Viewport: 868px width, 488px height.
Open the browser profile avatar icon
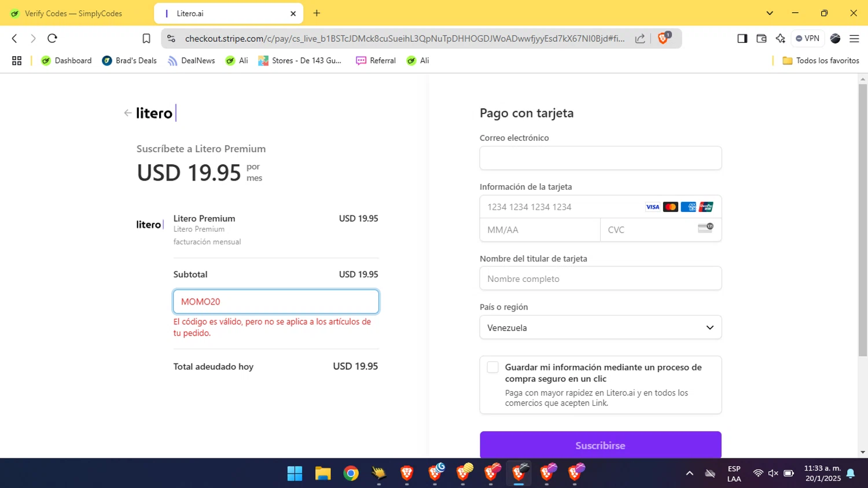(835, 38)
